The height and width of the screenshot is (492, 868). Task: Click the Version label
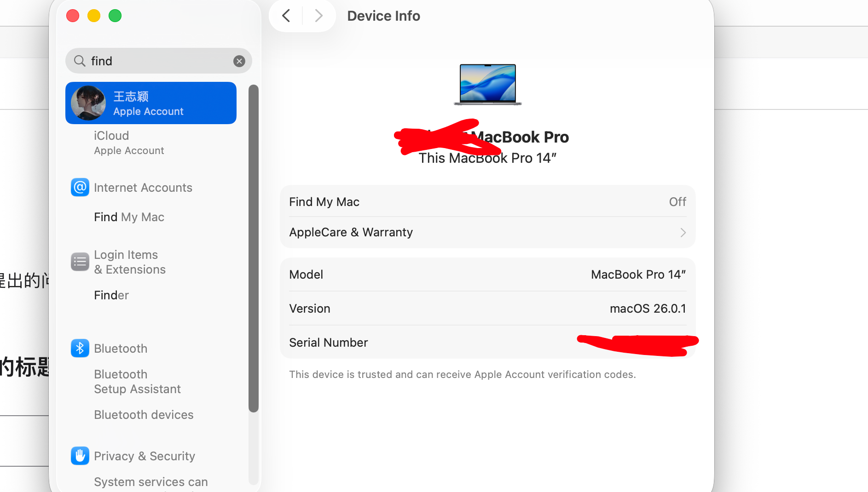pyautogui.click(x=310, y=309)
